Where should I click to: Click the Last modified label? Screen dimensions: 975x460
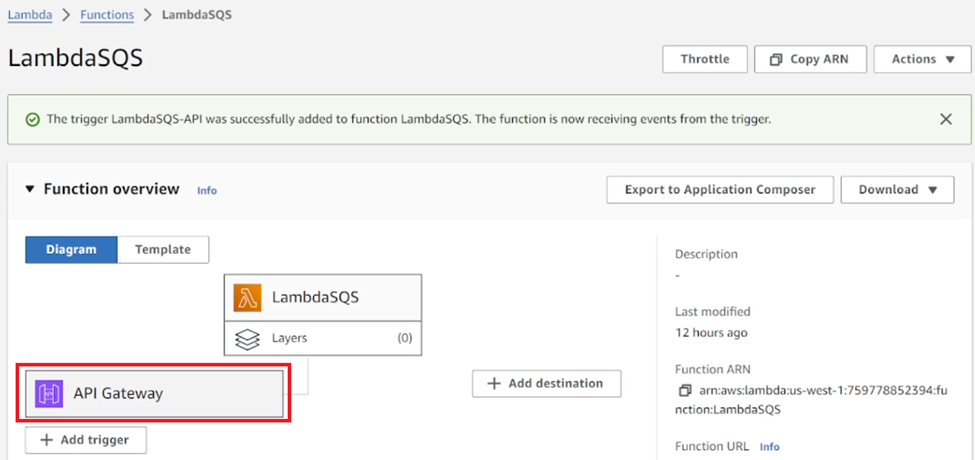(x=713, y=311)
